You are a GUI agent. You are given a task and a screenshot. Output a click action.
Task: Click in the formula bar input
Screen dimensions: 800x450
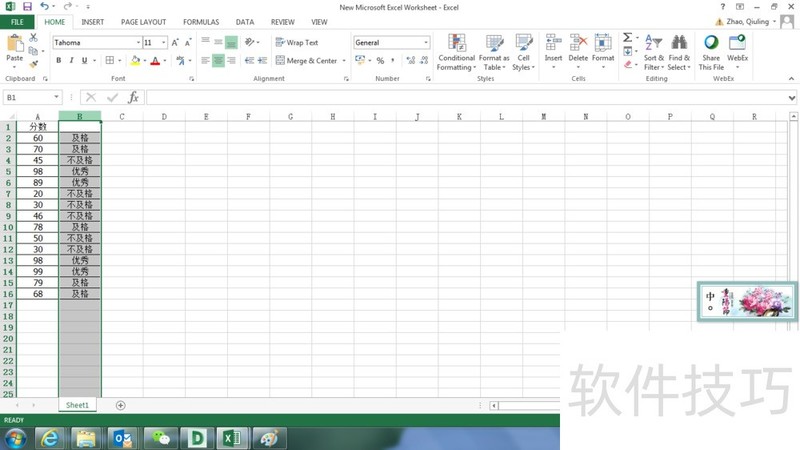coord(466,97)
